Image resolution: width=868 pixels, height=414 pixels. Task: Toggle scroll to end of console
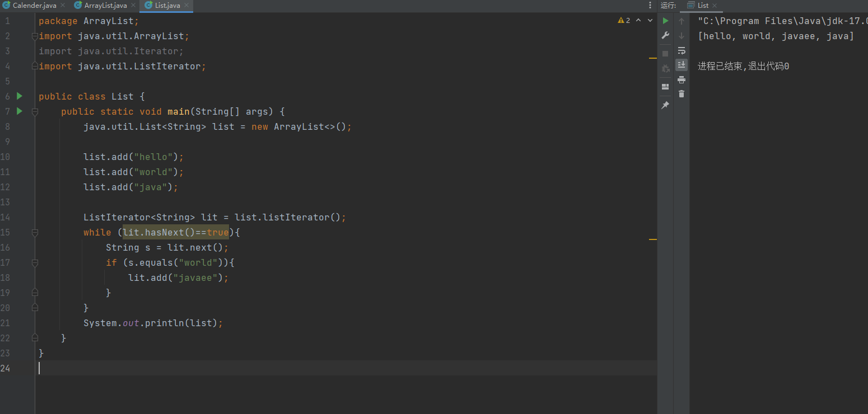682,65
